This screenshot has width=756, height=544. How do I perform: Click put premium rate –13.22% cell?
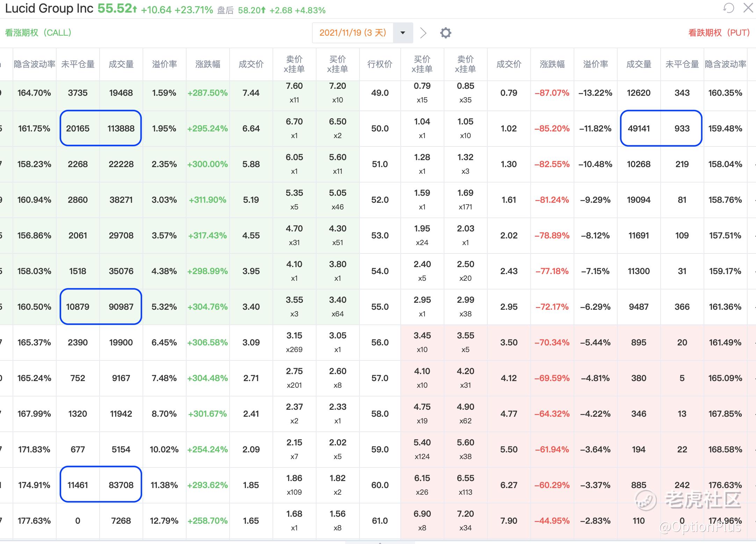click(x=595, y=93)
